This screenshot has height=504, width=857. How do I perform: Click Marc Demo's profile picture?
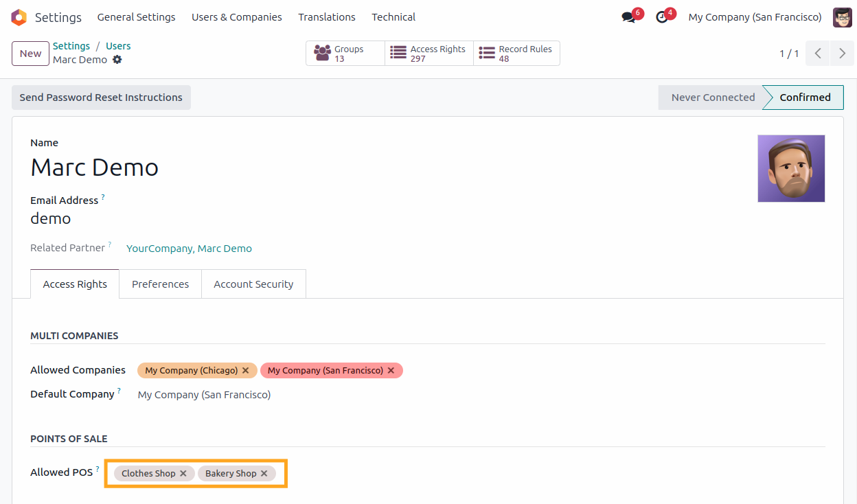coord(791,168)
